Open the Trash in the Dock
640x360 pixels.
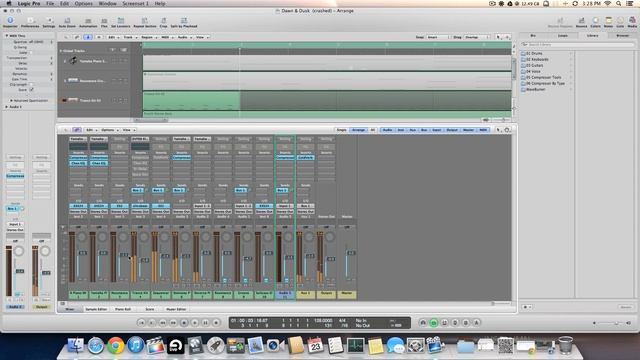(565, 345)
